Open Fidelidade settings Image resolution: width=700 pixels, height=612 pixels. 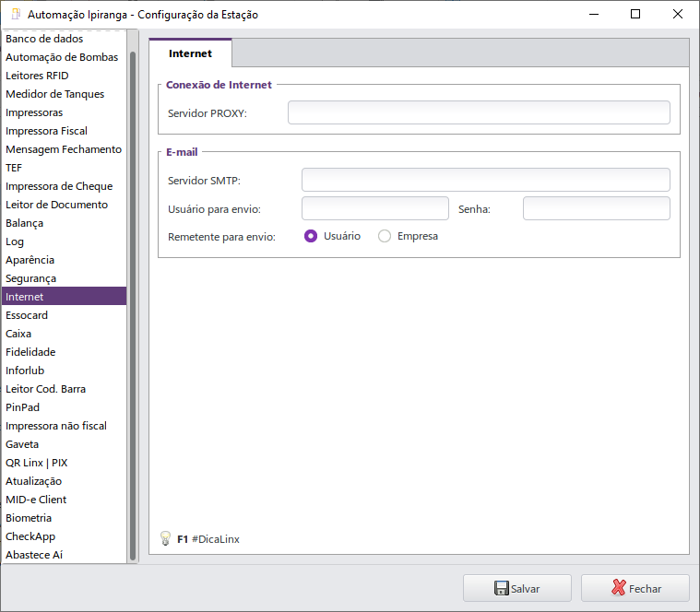coord(64,352)
